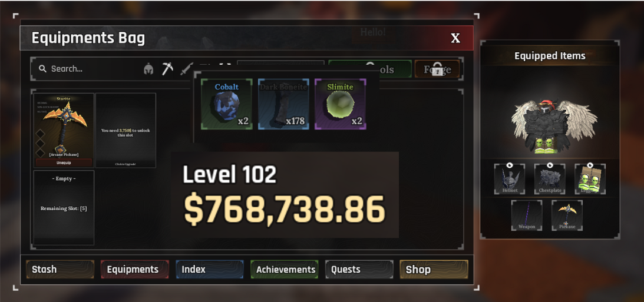Click the equipped Pickaxe slot
This screenshot has width=644, height=302.
pos(567,215)
